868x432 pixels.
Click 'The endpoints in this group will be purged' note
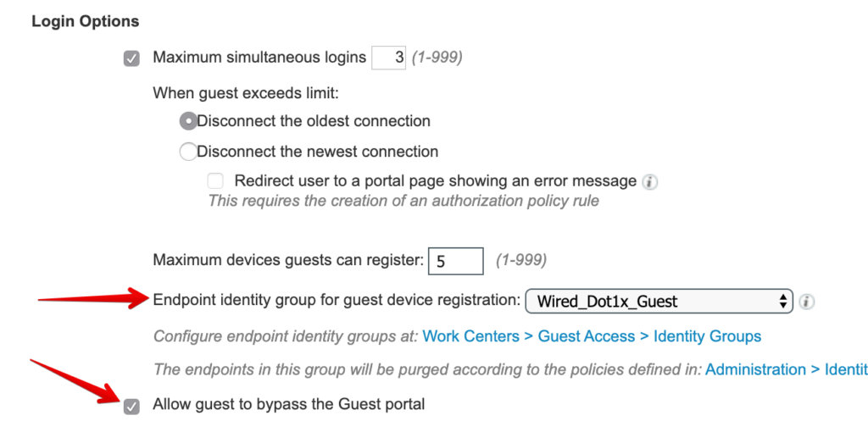click(427, 369)
